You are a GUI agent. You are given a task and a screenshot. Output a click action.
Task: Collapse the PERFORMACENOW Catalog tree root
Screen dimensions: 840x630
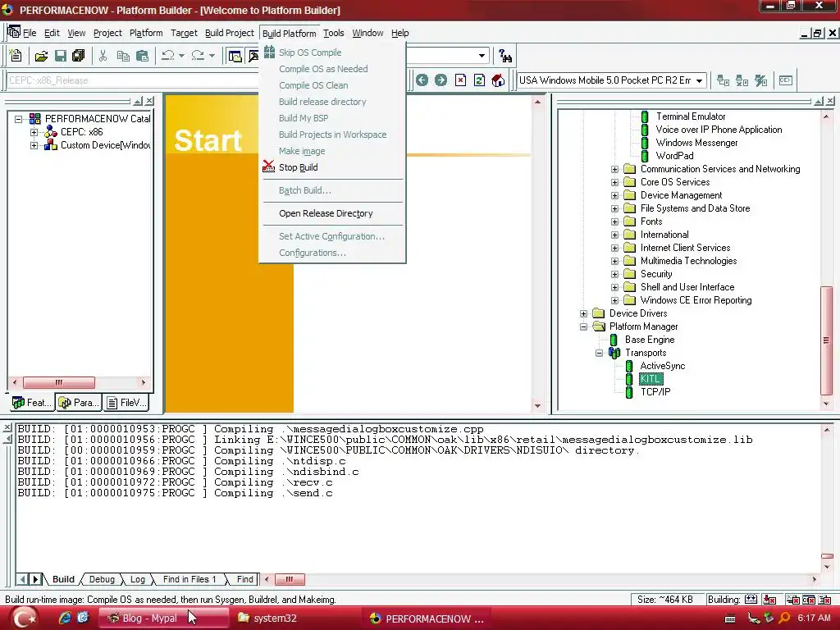pyautogui.click(x=19, y=119)
